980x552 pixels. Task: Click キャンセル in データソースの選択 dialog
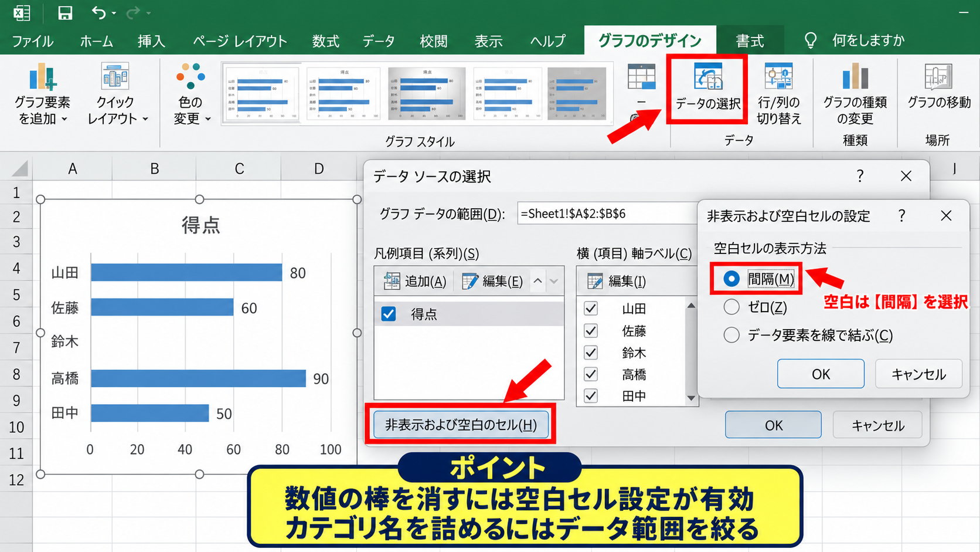877,425
